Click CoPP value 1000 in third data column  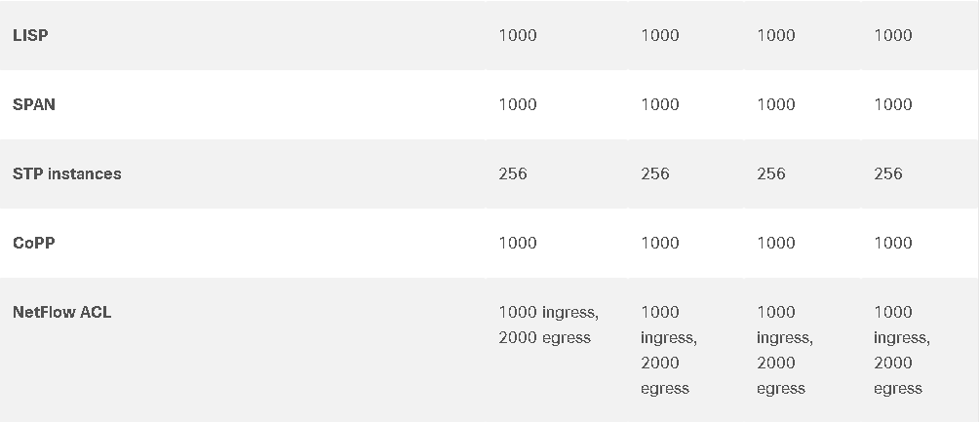coord(775,244)
